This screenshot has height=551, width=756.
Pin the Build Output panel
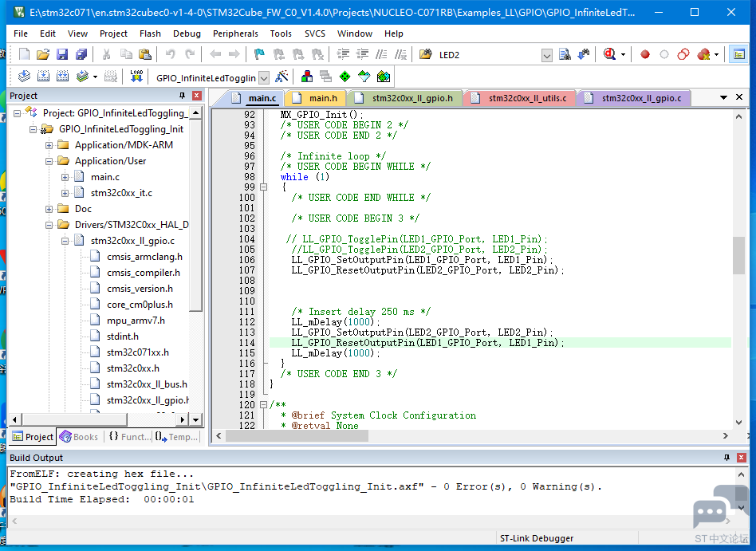coord(726,458)
